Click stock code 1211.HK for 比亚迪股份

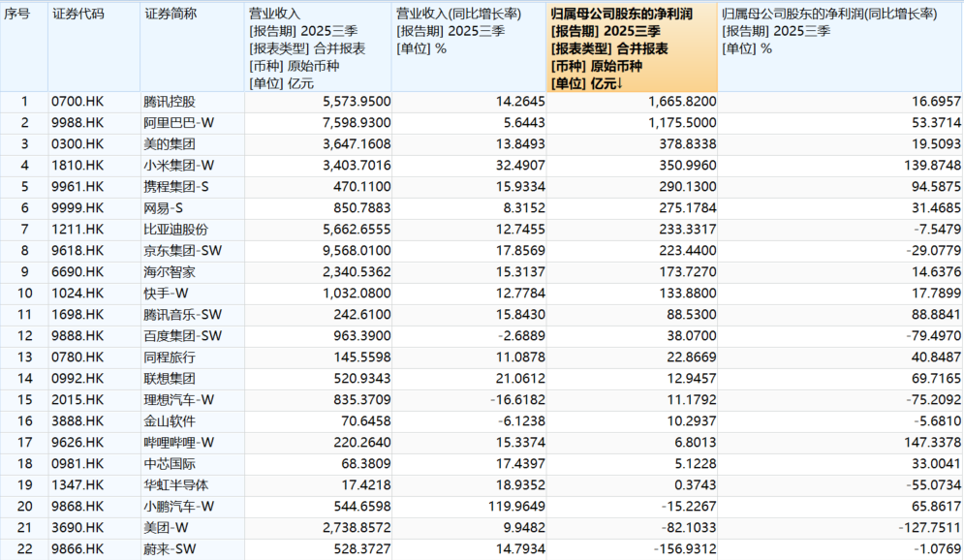coord(78,230)
